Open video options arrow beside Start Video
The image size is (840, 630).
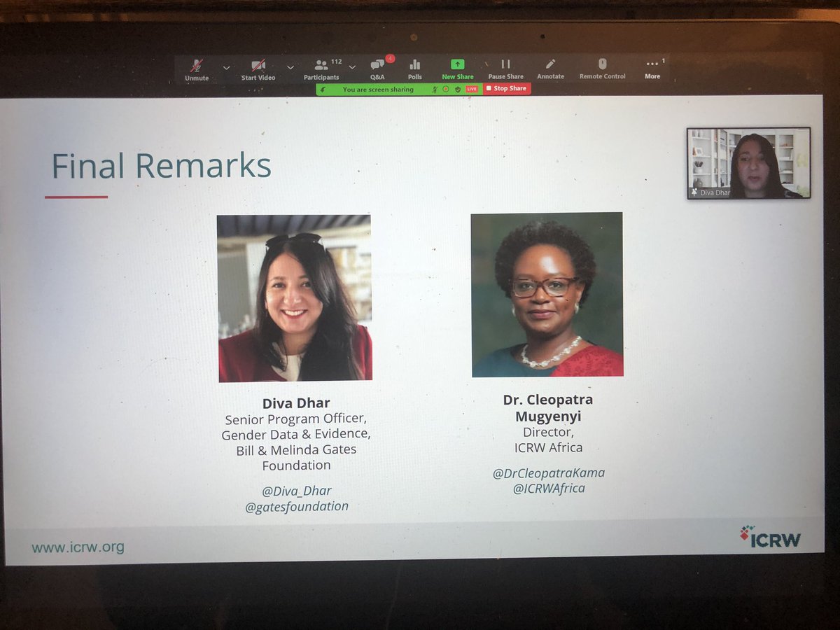coord(291,68)
